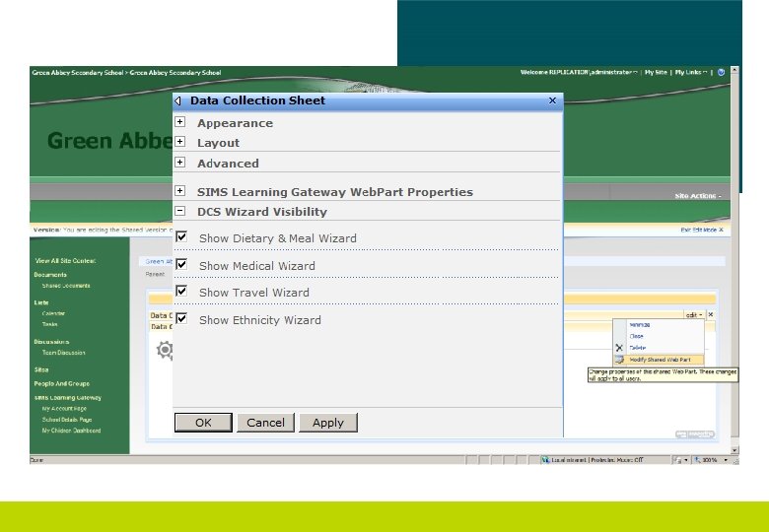Viewport: 769px width, 532px height.
Task: Click the 'Local intranet' status text
Action: pyautogui.click(x=570, y=460)
